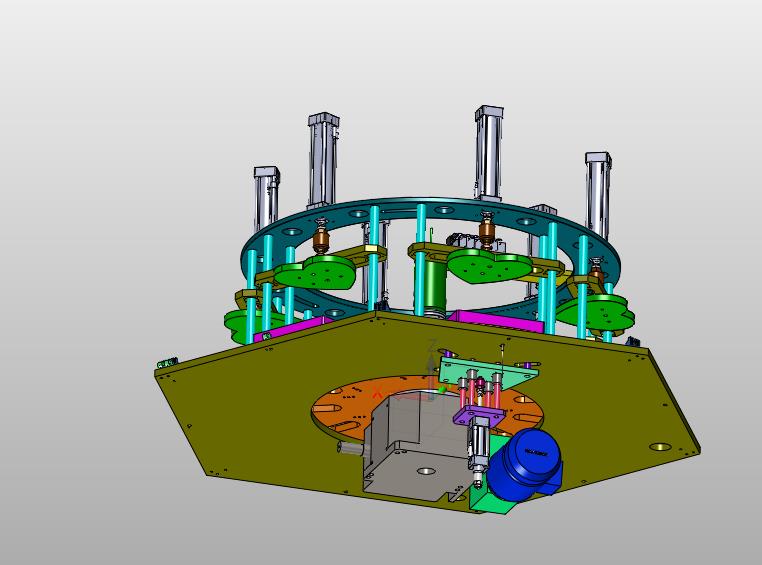Viewport: 762px width, 565px height.
Task: Select the left magenta block
Action: coord(292,329)
